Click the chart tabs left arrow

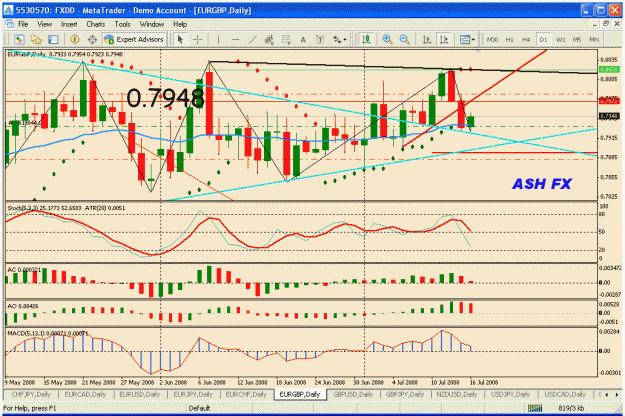point(607,394)
